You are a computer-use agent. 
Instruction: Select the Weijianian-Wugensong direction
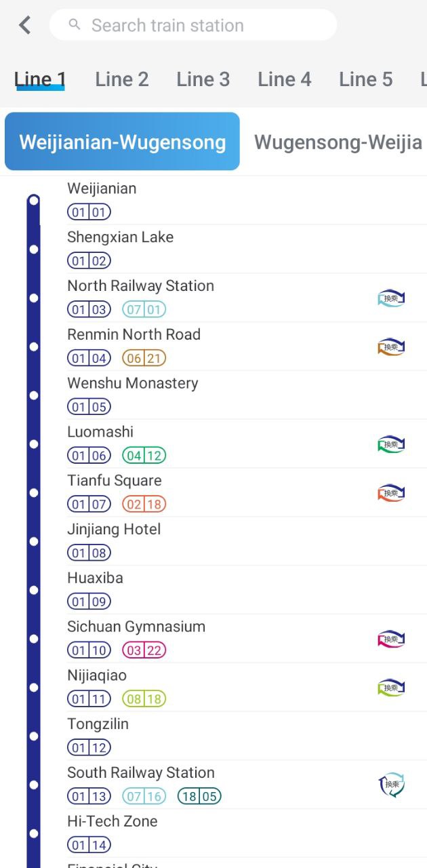(x=122, y=142)
